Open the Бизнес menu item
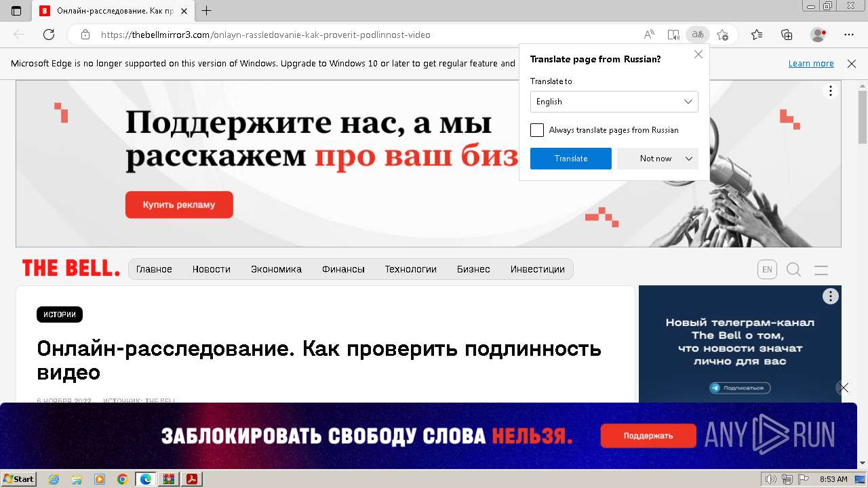Screen dimensions: 868x488 (473, 269)
